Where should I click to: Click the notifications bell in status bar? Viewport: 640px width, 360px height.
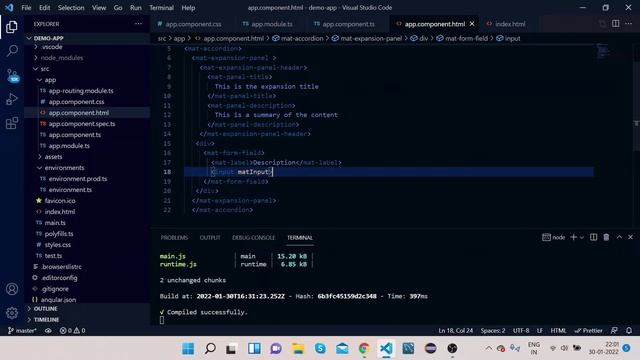pos(629,330)
